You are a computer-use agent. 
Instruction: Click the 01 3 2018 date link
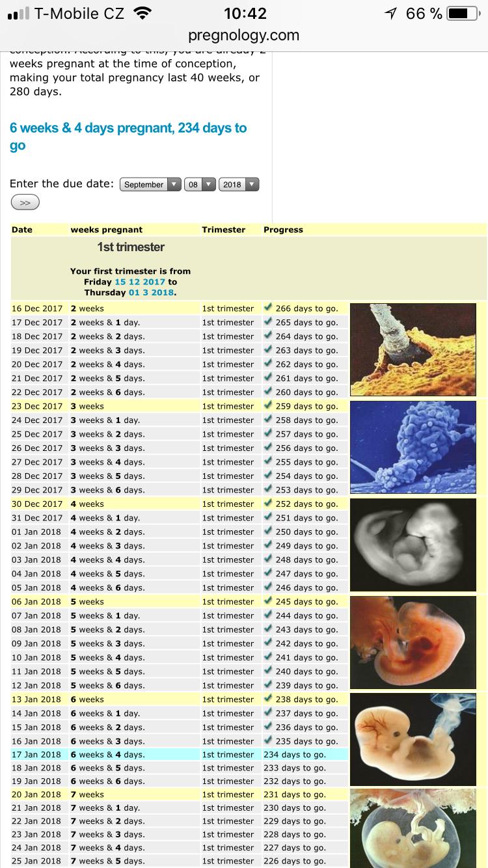tap(151, 293)
